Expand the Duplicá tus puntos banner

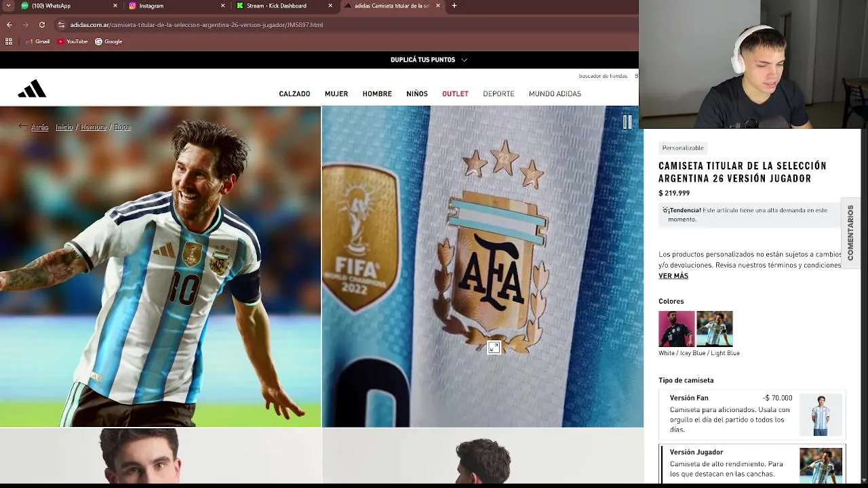pyautogui.click(x=429, y=60)
